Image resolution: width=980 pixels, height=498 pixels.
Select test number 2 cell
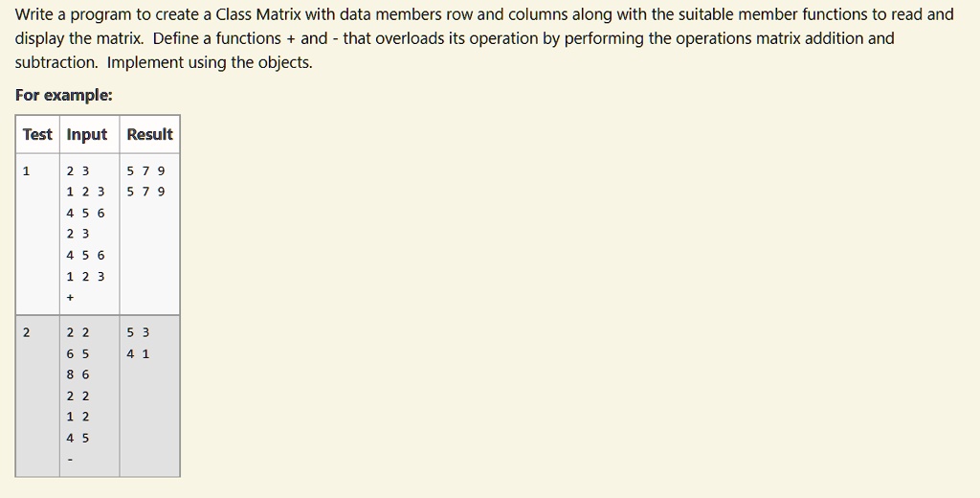(x=27, y=333)
